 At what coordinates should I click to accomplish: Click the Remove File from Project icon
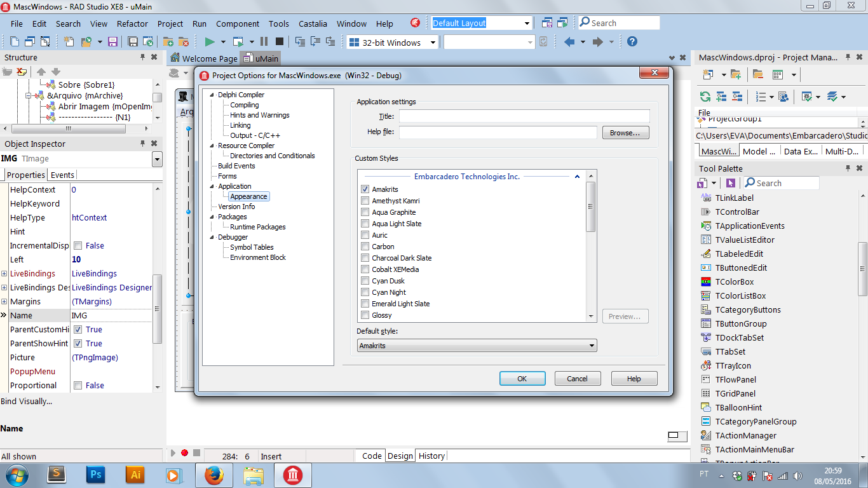click(182, 42)
